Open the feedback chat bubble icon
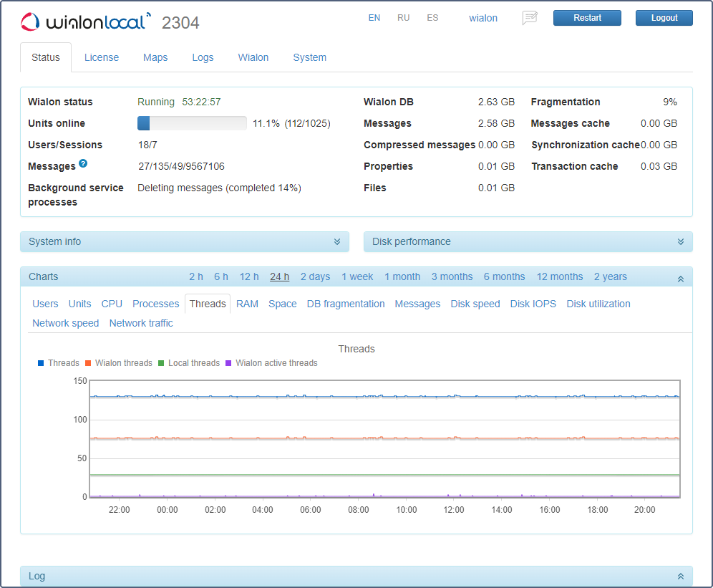The height and width of the screenshot is (588, 713). click(x=530, y=18)
